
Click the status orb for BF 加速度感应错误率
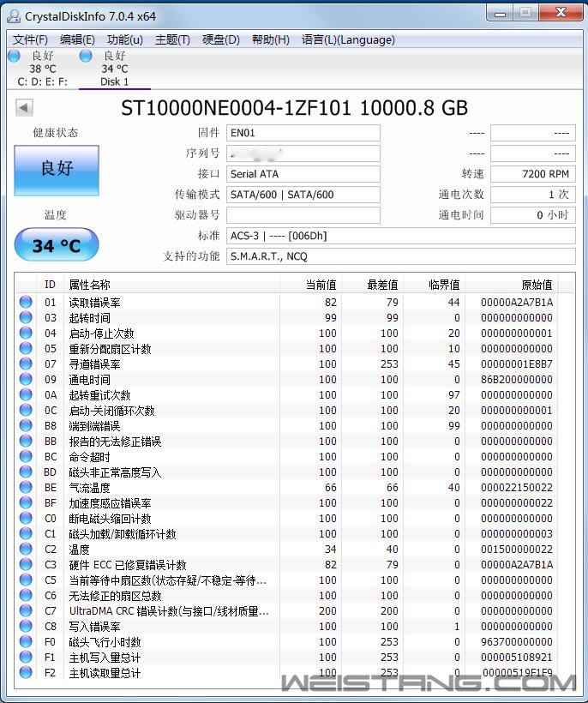pyautogui.click(x=26, y=502)
